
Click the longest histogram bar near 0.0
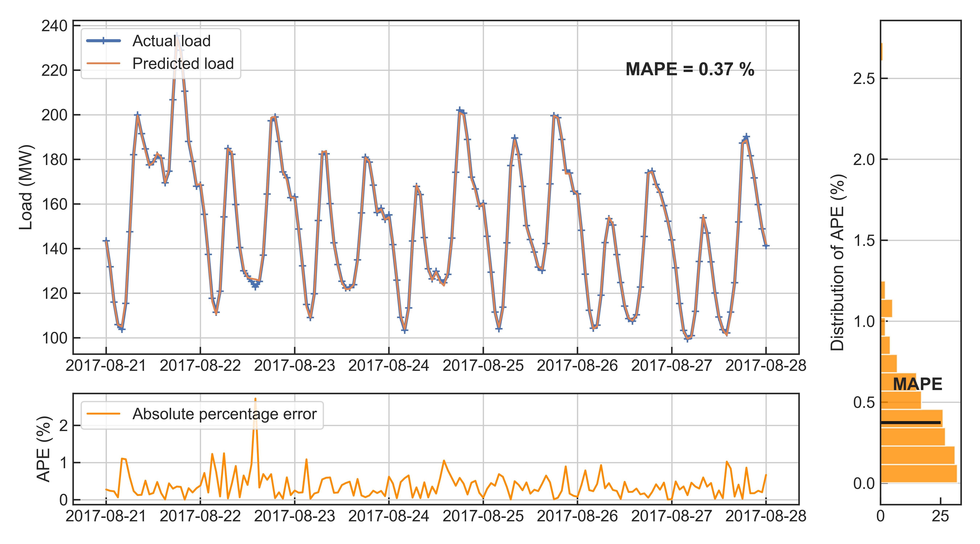(919, 474)
